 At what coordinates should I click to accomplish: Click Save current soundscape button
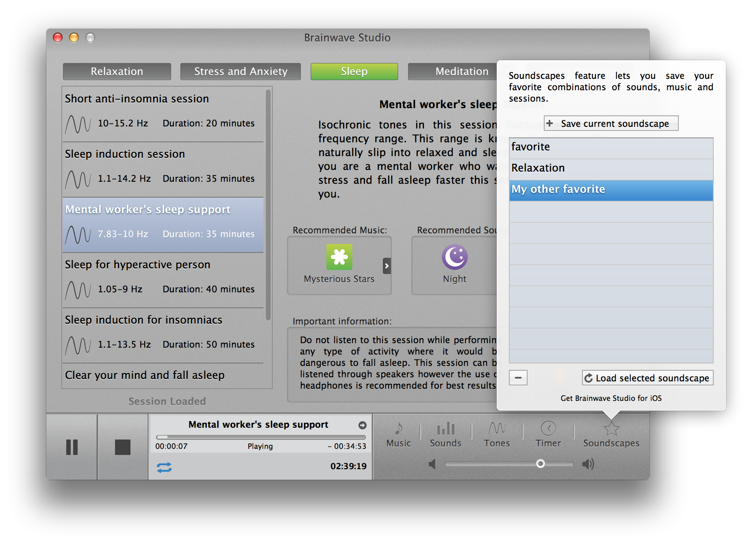click(x=611, y=123)
